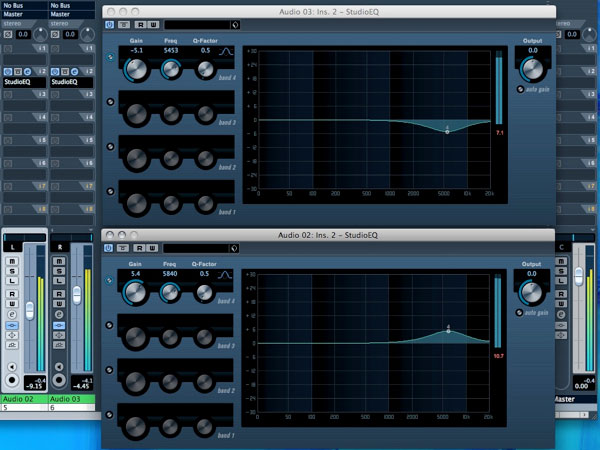Enable band 2 in Audio 03 StudioEQ
Image resolution: width=600 pixels, height=450 pixels.
click(x=110, y=147)
